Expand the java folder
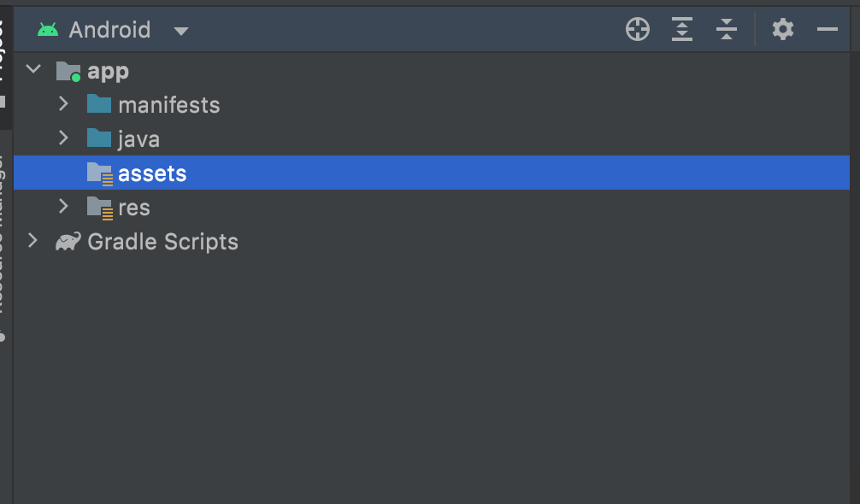 coord(63,138)
